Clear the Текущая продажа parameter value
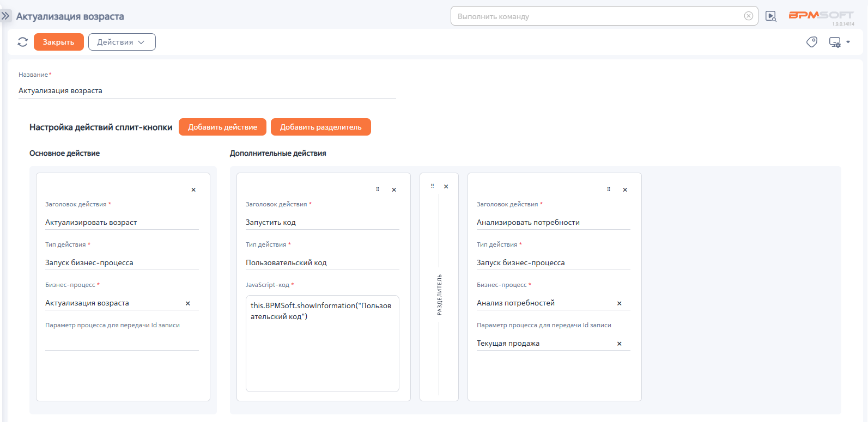Viewport: 868px width, 422px height. coord(620,344)
